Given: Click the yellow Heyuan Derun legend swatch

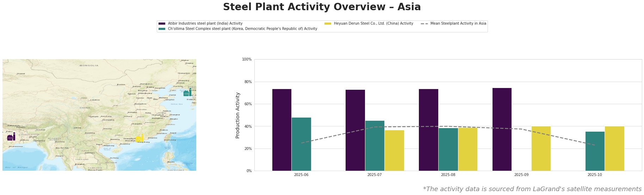Looking at the screenshot, I should point(328,24).
